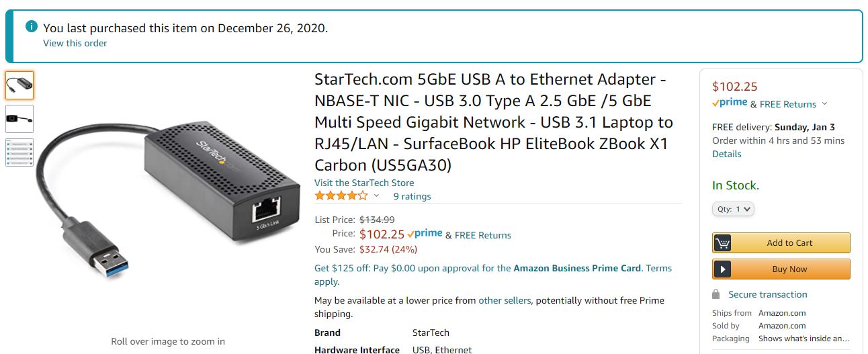868x354 pixels.
Task: Click the other sellers link
Action: (505, 300)
